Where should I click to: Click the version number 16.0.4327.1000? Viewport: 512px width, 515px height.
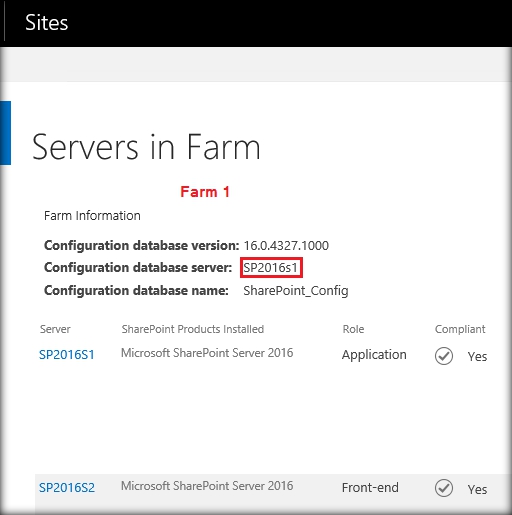pos(286,246)
